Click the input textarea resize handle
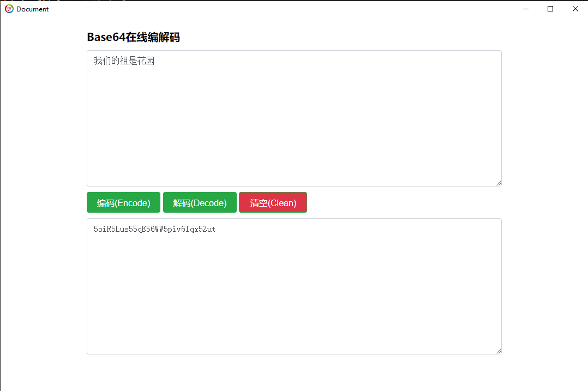The width and height of the screenshot is (588, 391). click(499, 183)
